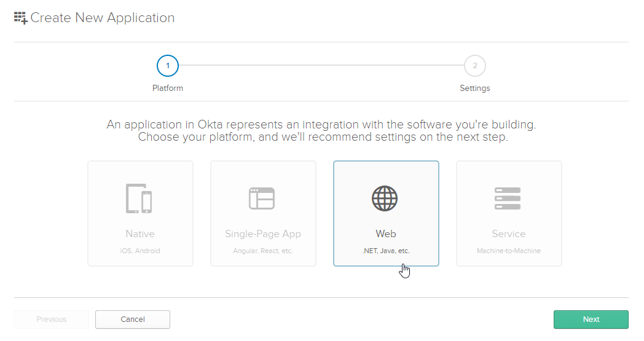Select the Web platform title text
Image resolution: width=644 pixels, height=341 pixels.
(386, 234)
